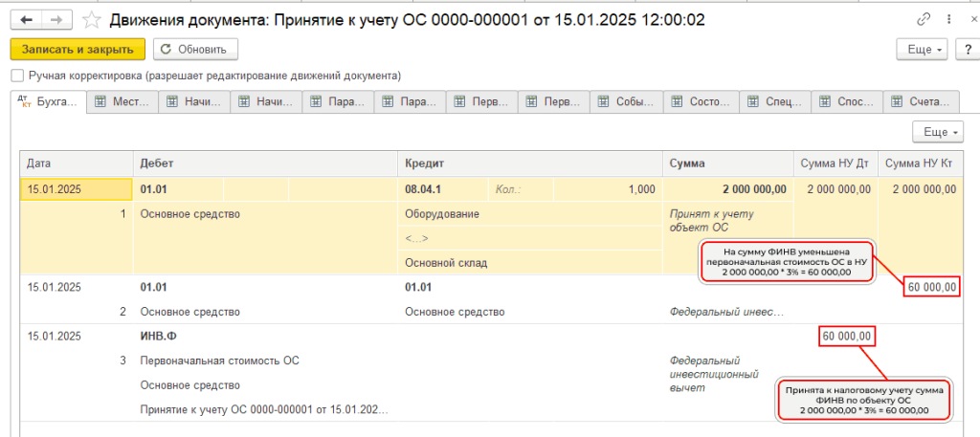
Task: Select the 15.01.2025 date cell in row 1
Action: point(77,189)
